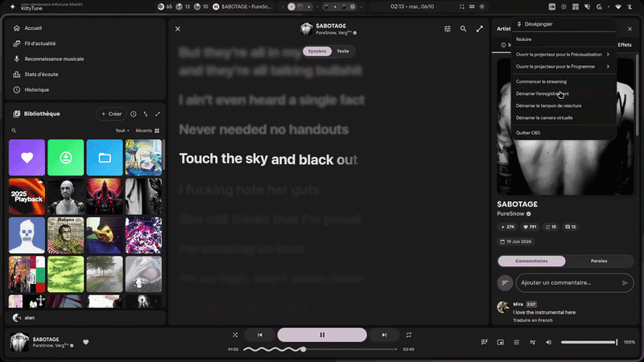Switch to the Paroles tab
The height and width of the screenshot is (362, 644).
point(599,261)
